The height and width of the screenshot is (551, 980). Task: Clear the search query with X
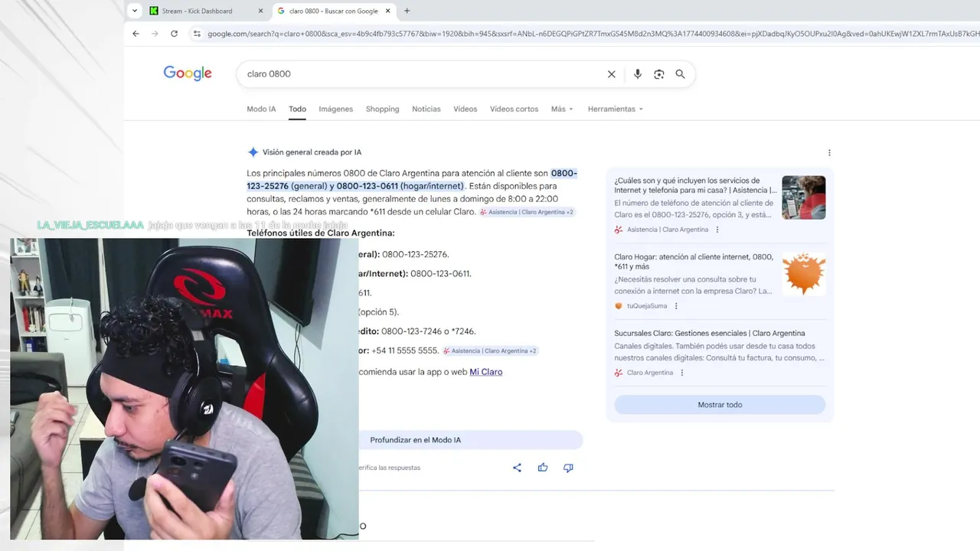pos(611,74)
